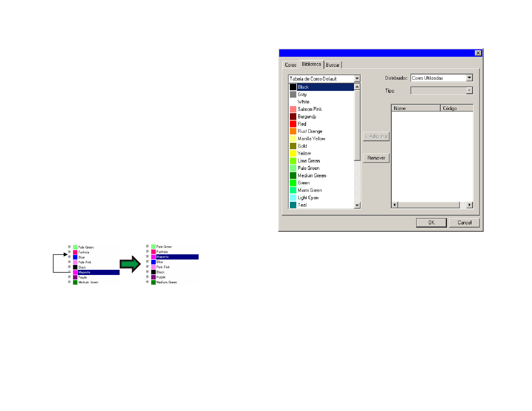Choose the Rust Orange swatch icon
This screenshot has width=532, height=411.
pyautogui.click(x=293, y=131)
